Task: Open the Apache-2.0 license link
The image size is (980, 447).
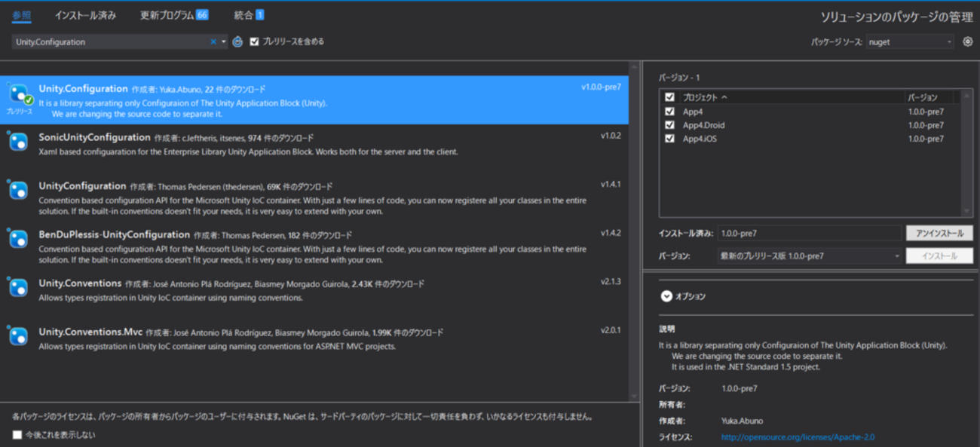Action: 798,437
